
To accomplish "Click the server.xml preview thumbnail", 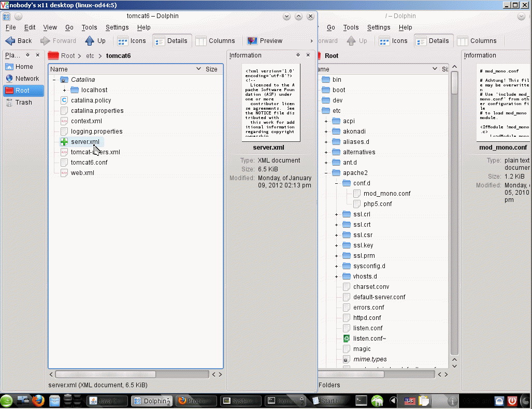I will (x=271, y=103).
